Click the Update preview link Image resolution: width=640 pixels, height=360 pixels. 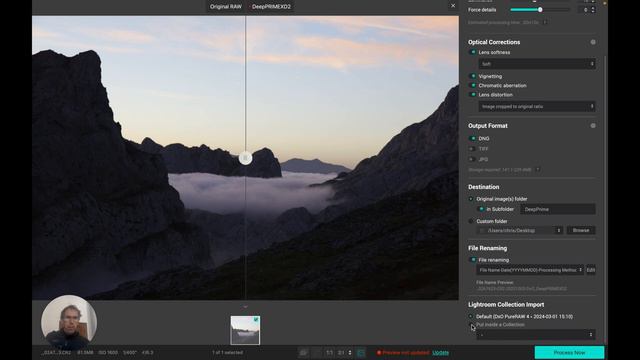(440, 353)
